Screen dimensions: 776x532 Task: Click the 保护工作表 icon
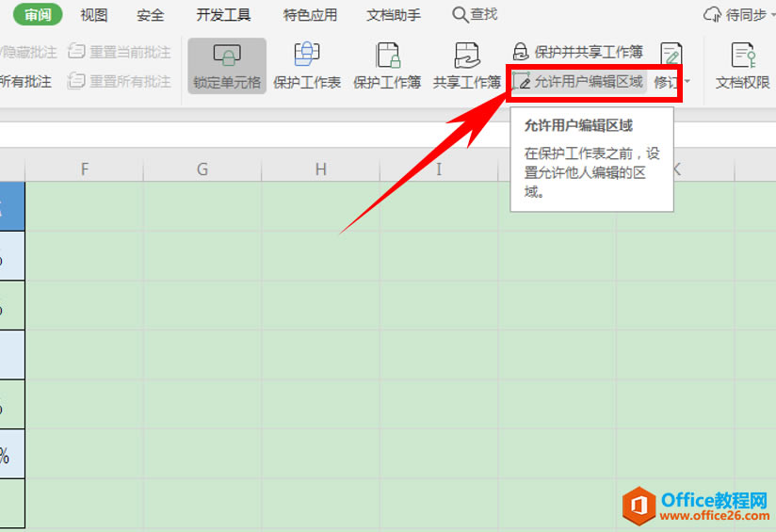tap(307, 55)
